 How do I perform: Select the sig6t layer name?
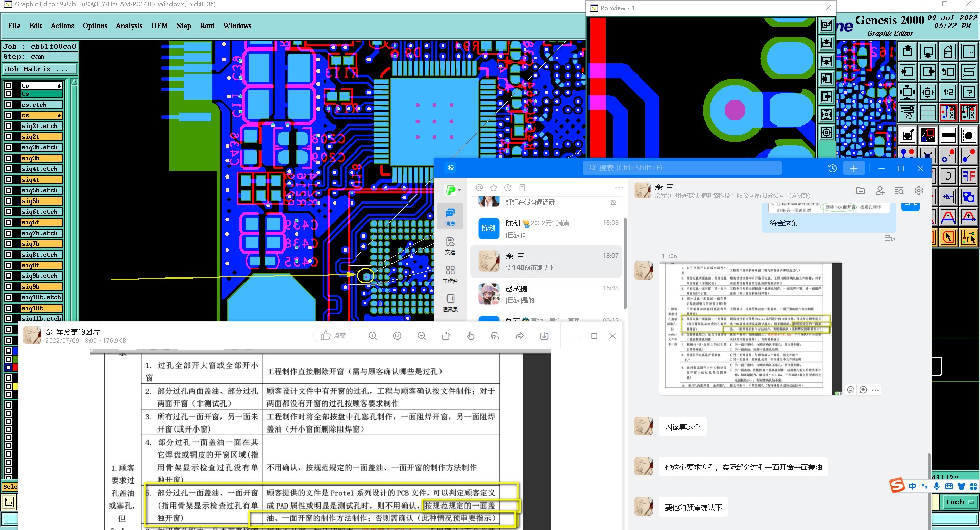41,222
